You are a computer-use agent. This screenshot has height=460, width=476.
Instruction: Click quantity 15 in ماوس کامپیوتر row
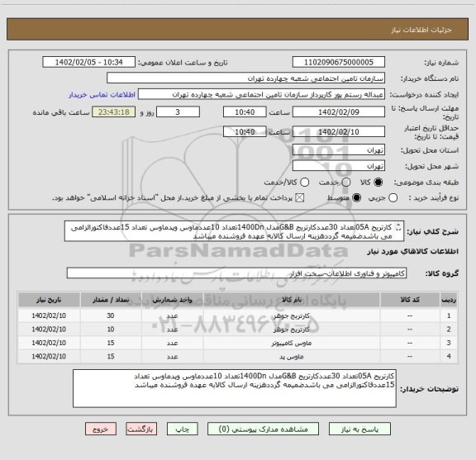[x=111, y=343]
